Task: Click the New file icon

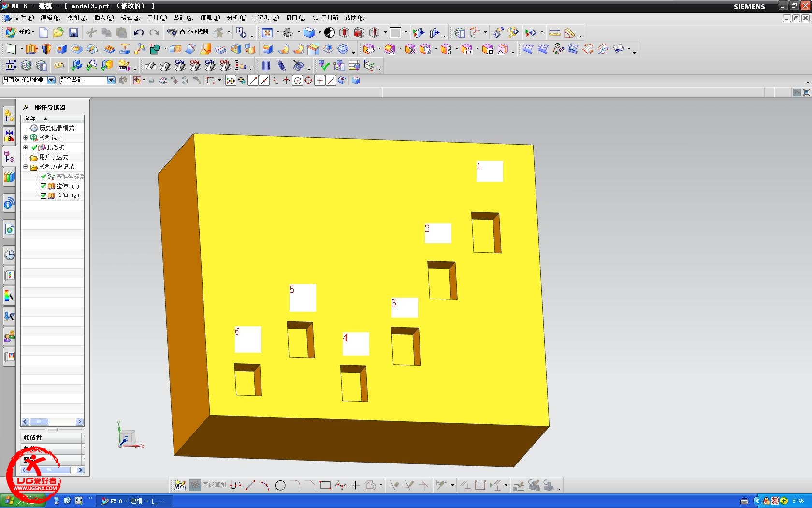Action: [43, 32]
